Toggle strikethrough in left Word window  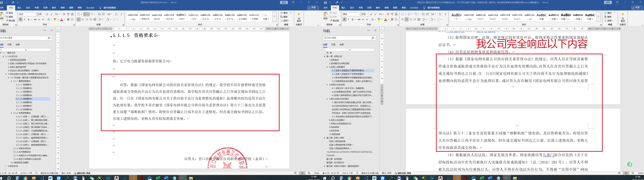point(35,20)
